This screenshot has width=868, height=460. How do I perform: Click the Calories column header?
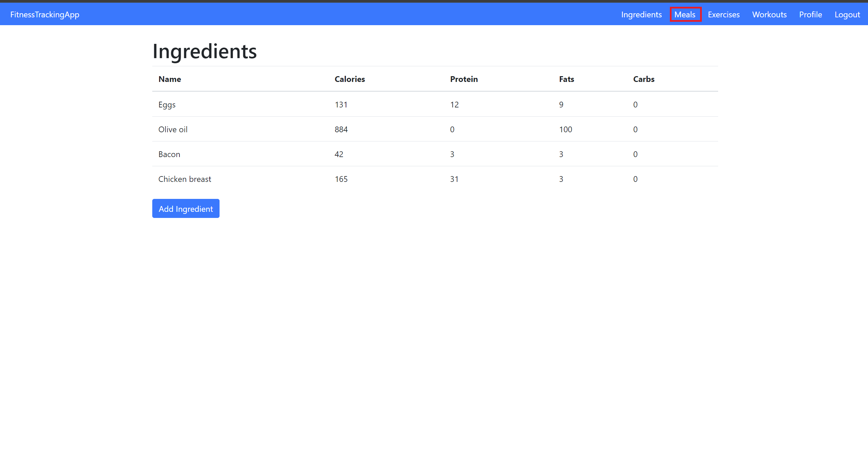pos(350,79)
